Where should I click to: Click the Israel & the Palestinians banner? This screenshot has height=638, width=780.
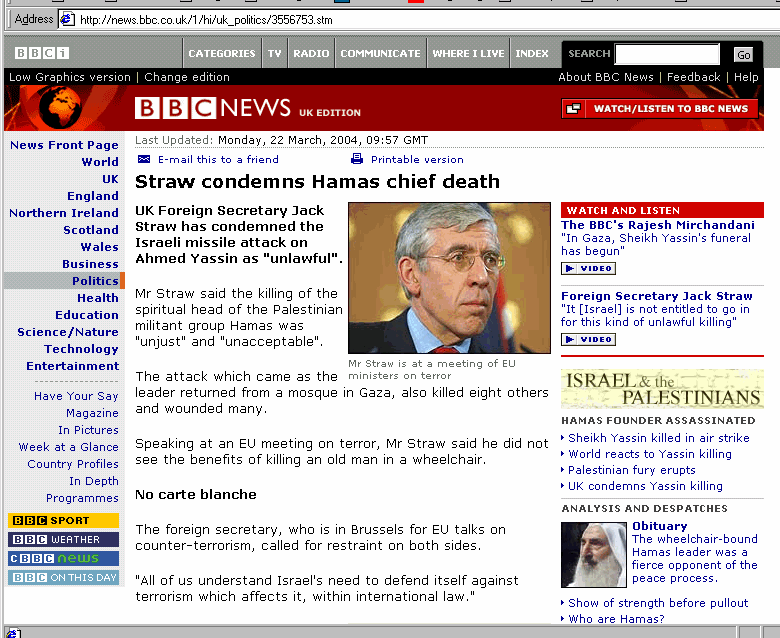click(662, 389)
